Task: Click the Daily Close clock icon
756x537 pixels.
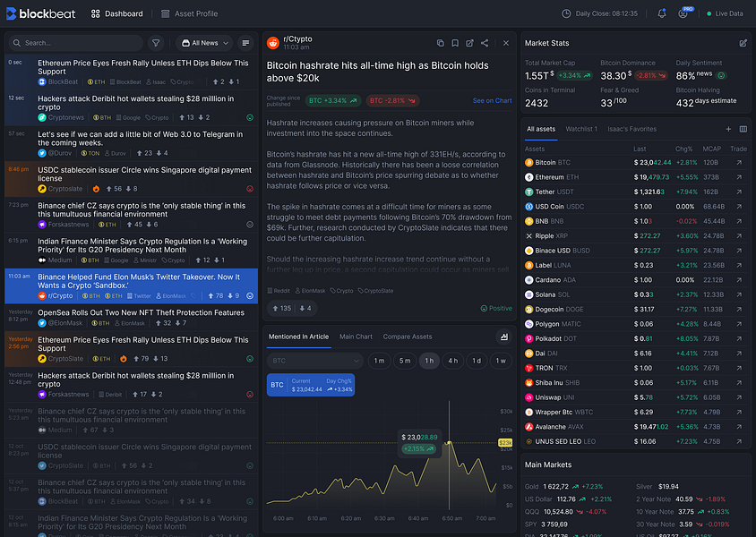Action: [566, 13]
